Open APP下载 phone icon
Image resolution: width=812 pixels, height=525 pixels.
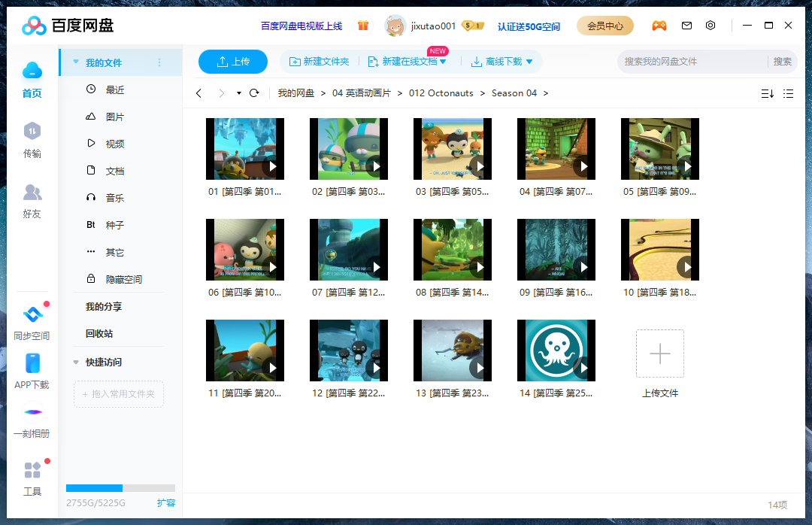[x=32, y=363]
